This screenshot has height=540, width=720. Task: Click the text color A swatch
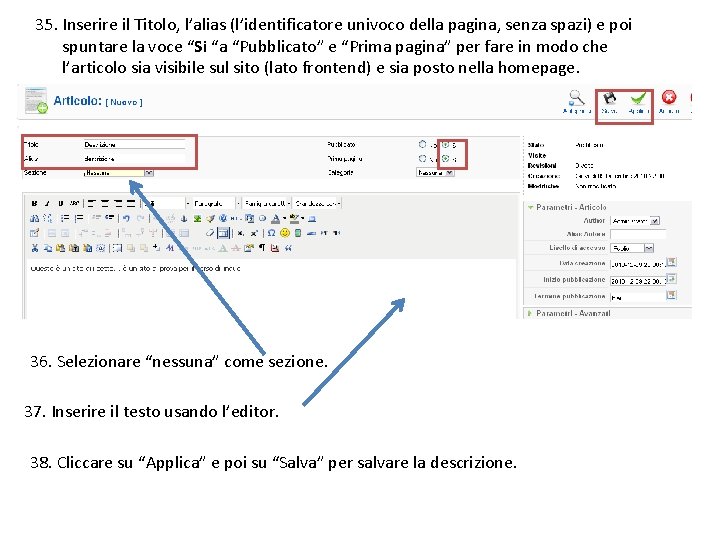tap(276, 219)
